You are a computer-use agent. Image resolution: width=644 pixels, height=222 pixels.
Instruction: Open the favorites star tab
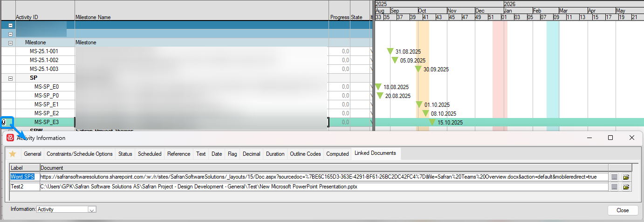click(13, 154)
